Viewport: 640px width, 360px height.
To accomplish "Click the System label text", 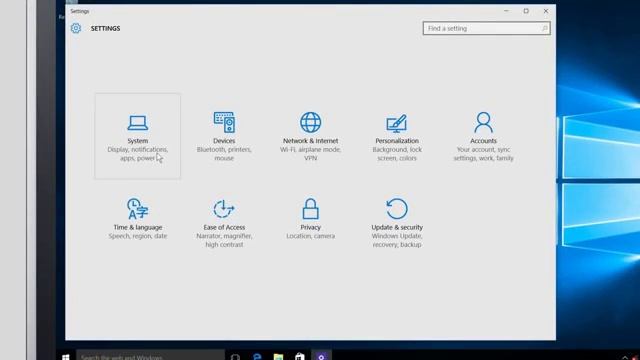I will pos(138,141).
